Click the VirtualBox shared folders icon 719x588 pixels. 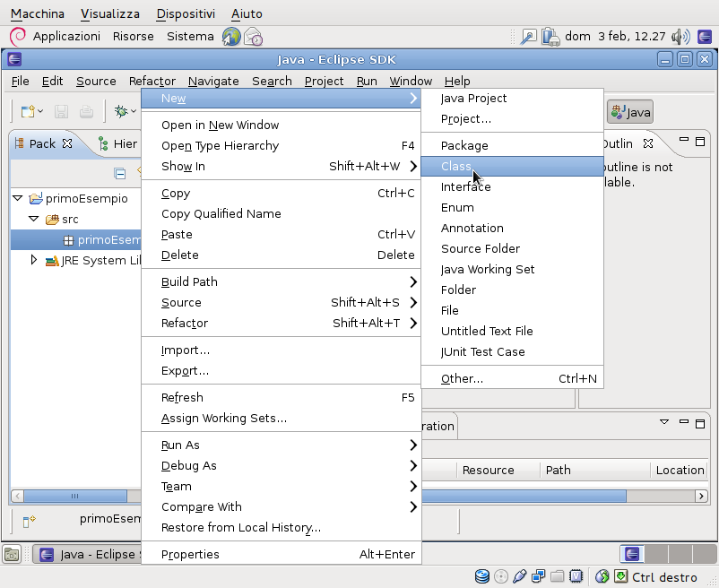pos(557,576)
